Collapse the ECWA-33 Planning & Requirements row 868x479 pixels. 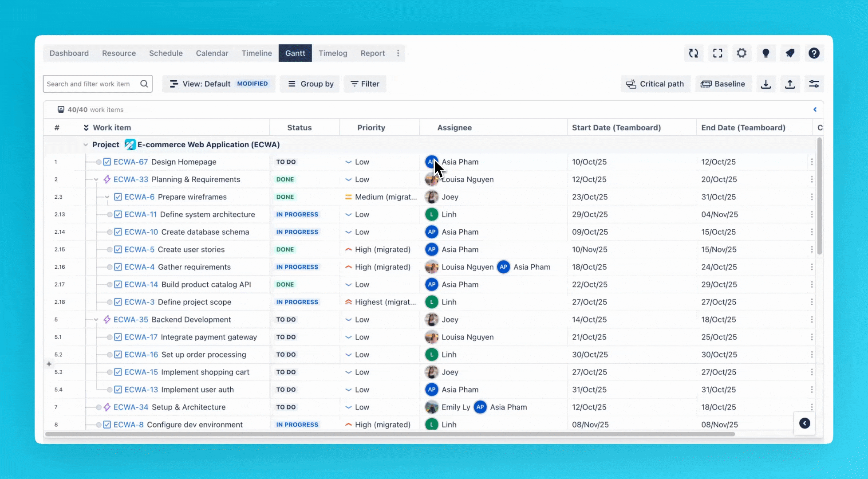pyautogui.click(x=96, y=180)
